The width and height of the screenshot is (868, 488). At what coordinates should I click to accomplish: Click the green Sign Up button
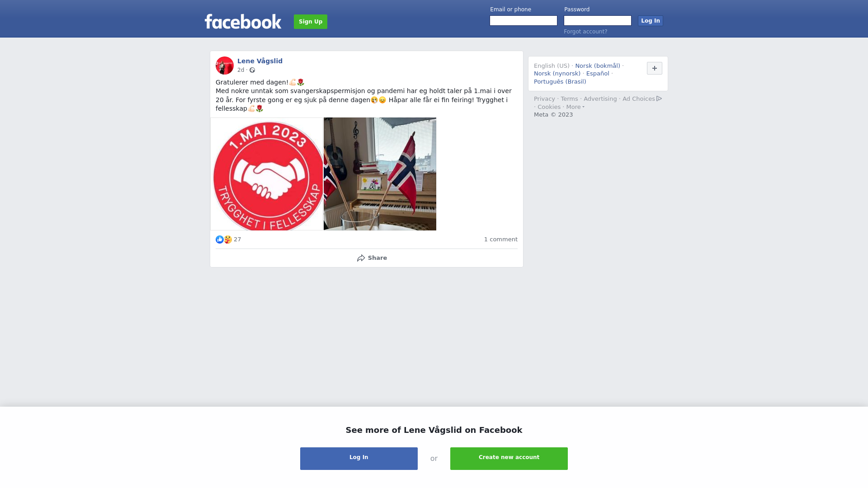[311, 22]
